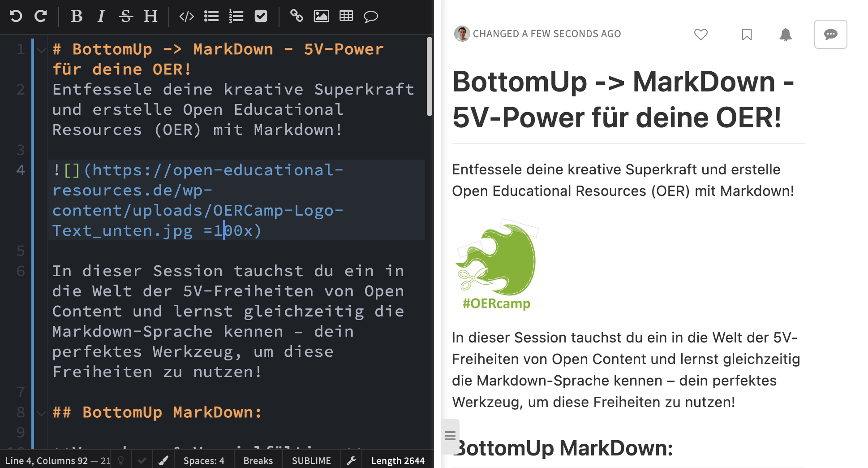Image resolution: width=868 pixels, height=468 pixels.
Task: Click the undo icon
Action: coord(17,17)
